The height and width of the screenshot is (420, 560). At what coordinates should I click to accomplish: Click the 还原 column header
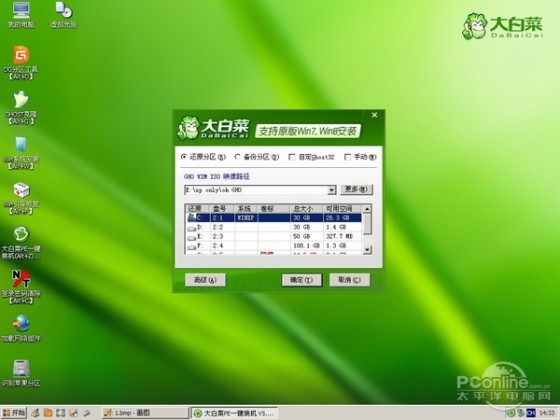point(198,209)
